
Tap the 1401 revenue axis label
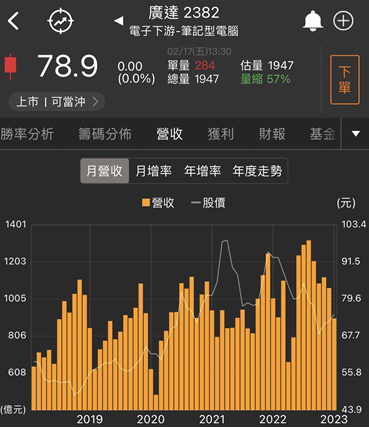point(15,224)
